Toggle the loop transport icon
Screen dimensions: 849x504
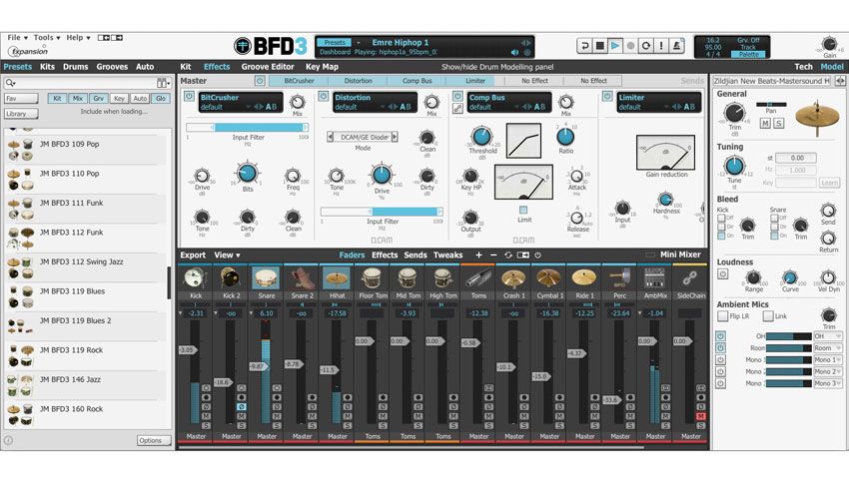(646, 46)
